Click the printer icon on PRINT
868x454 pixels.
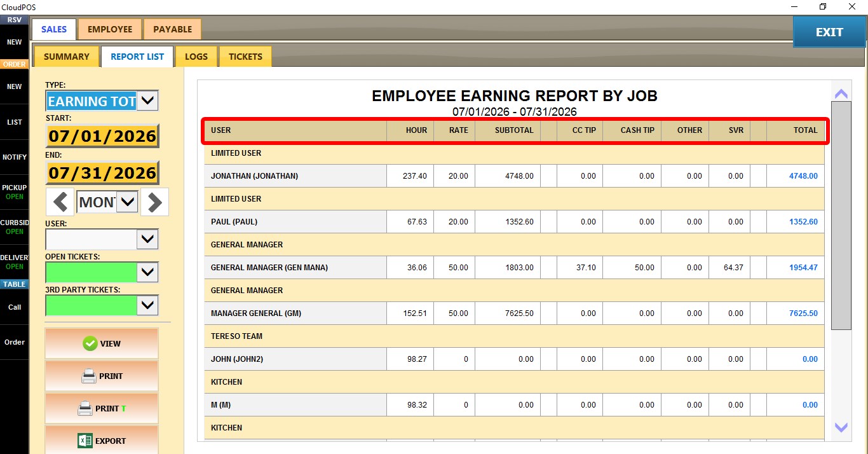89,376
